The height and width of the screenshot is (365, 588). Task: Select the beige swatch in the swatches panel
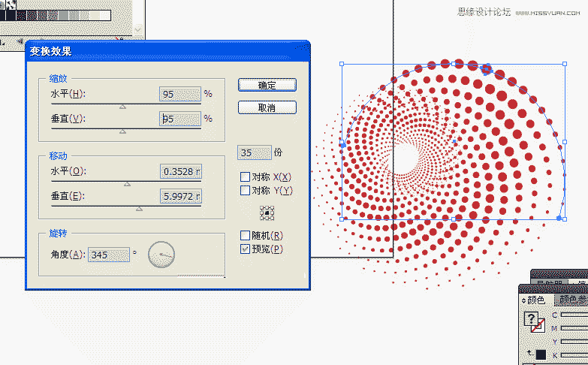point(95,15)
